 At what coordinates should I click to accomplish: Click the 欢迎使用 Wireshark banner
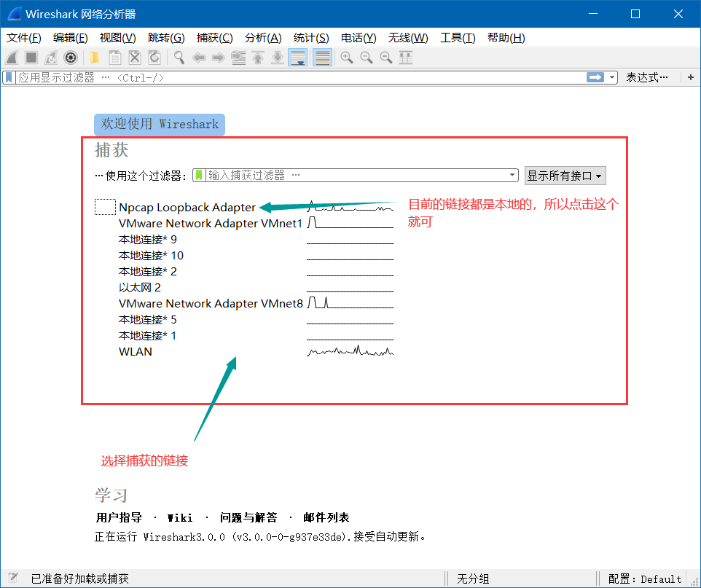coord(160,125)
